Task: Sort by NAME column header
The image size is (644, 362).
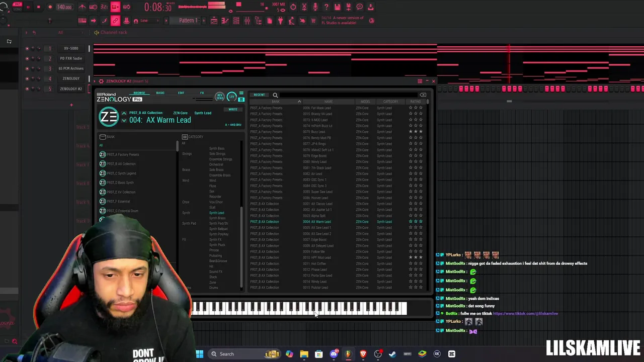Action: [x=328, y=102]
